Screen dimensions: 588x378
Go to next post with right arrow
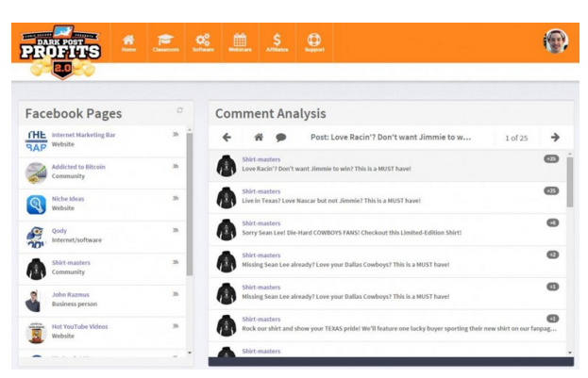[x=555, y=138]
